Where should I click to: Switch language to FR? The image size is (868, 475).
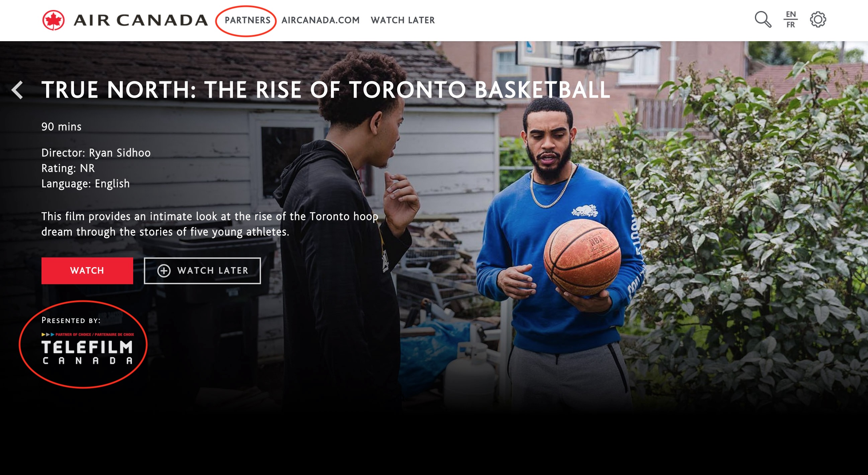790,25
